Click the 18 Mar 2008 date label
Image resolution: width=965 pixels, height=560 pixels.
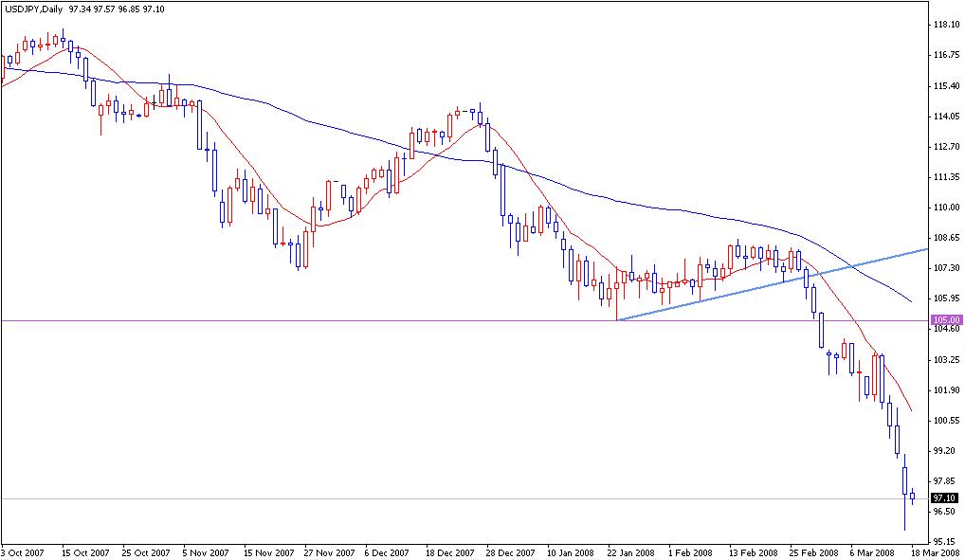pyautogui.click(x=938, y=552)
